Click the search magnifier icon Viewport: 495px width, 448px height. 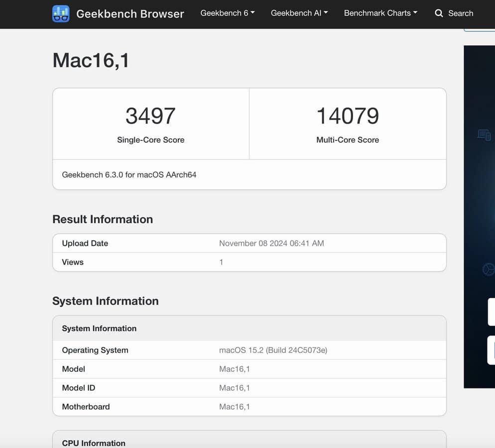[x=439, y=13]
